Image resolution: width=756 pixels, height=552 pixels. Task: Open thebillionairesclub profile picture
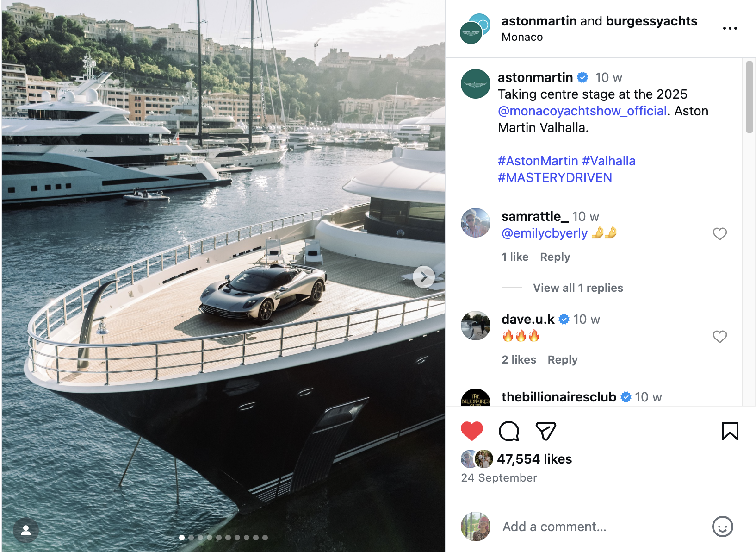tap(475, 398)
